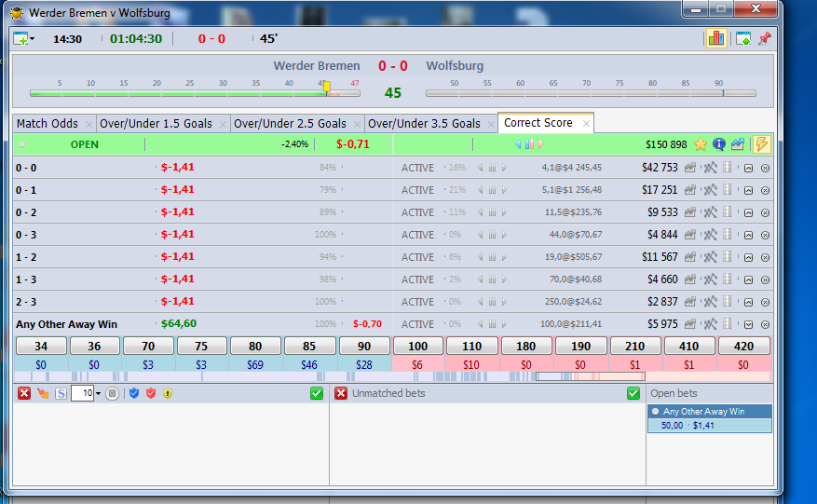Open the market chart icon in green bar
This screenshot has width=817, height=504.
pyautogui.click(x=738, y=144)
